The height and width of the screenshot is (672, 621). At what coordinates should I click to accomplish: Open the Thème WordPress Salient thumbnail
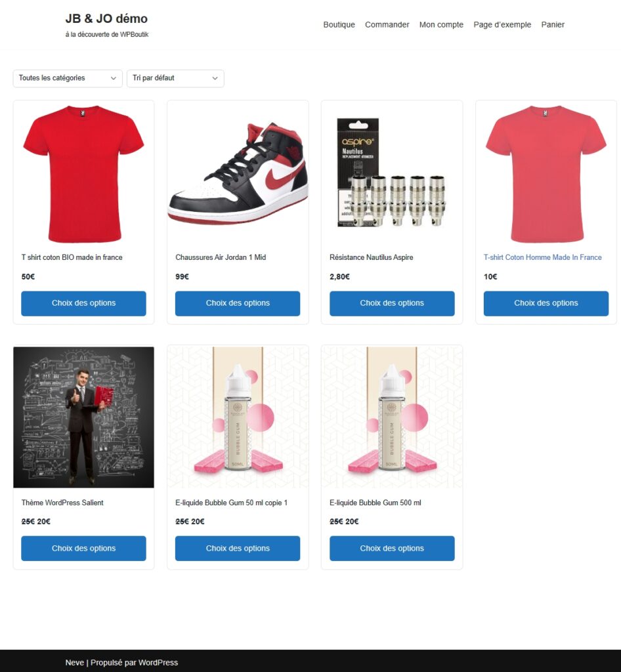[83, 417]
